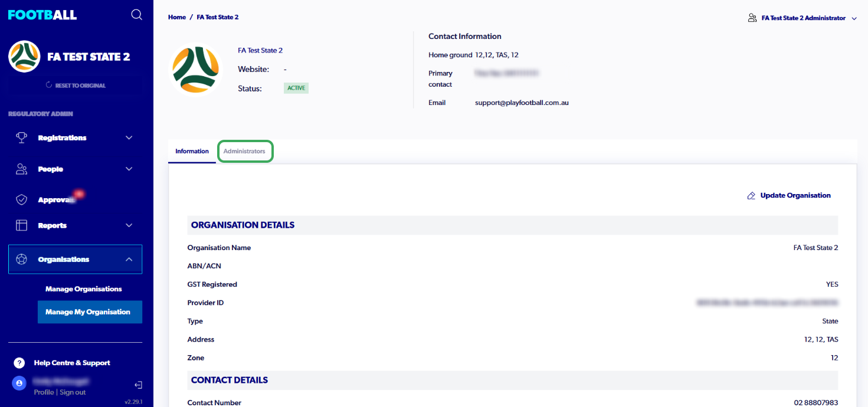Expand the Reports menu chevron
Viewport: 868px width, 407px height.
point(129,225)
